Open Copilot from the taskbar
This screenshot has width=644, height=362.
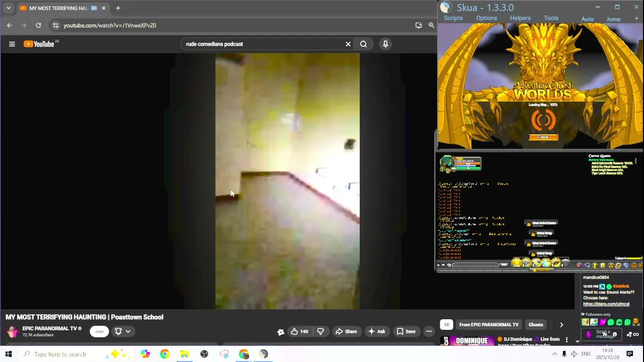(x=145, y=354)
